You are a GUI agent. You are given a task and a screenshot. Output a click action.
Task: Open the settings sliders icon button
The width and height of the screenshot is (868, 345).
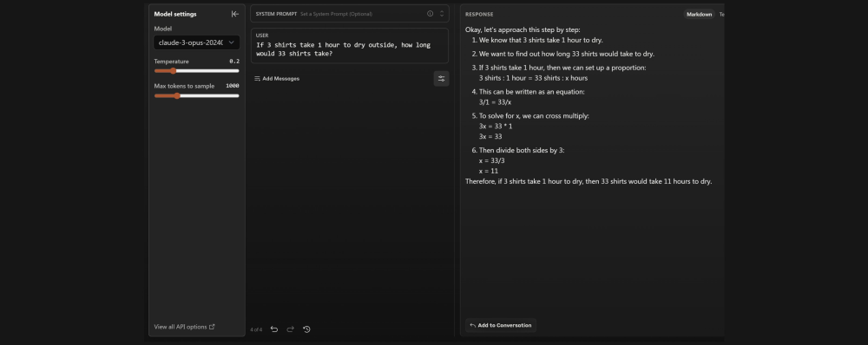441,79
